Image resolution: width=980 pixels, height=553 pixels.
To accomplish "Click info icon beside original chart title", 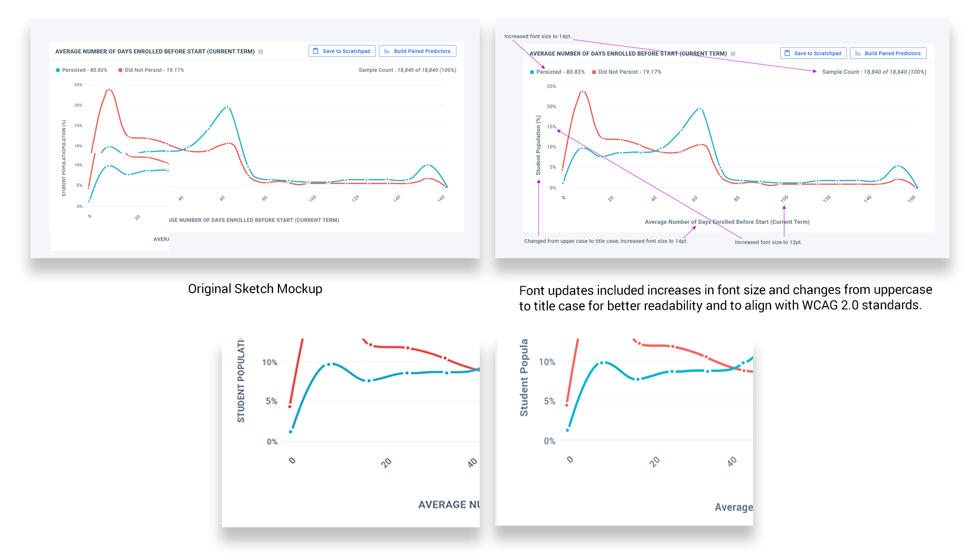I will click(x=261, y=52).
